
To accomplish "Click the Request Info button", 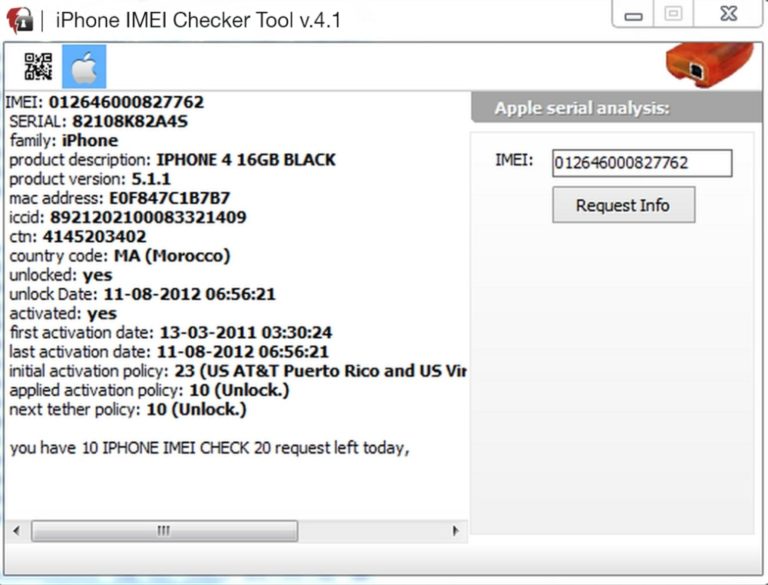I will [624, 205].
